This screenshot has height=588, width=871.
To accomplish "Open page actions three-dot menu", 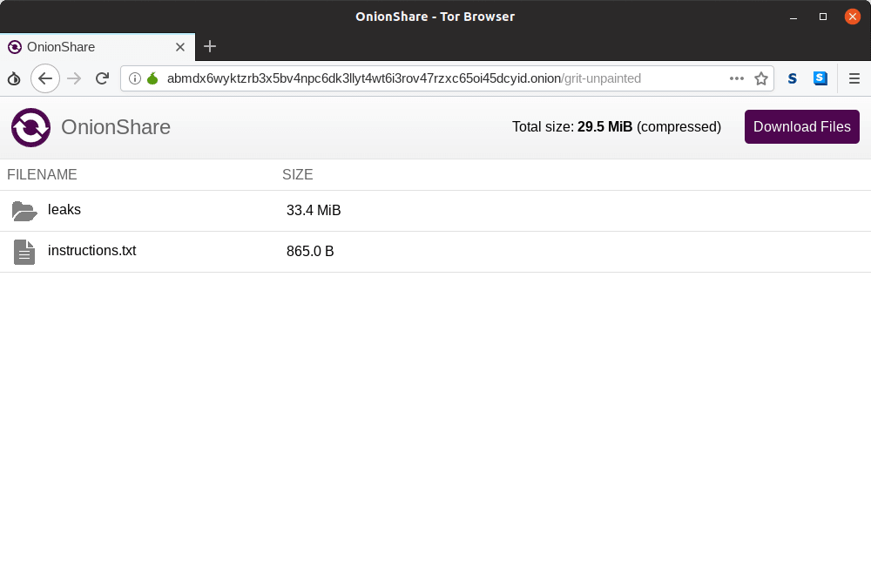I will coord(737,78).
